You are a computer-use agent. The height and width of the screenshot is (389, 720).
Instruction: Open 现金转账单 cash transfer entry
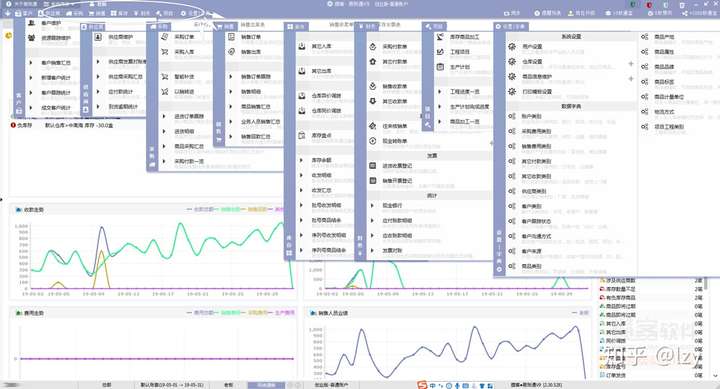(x=394, y=141)
